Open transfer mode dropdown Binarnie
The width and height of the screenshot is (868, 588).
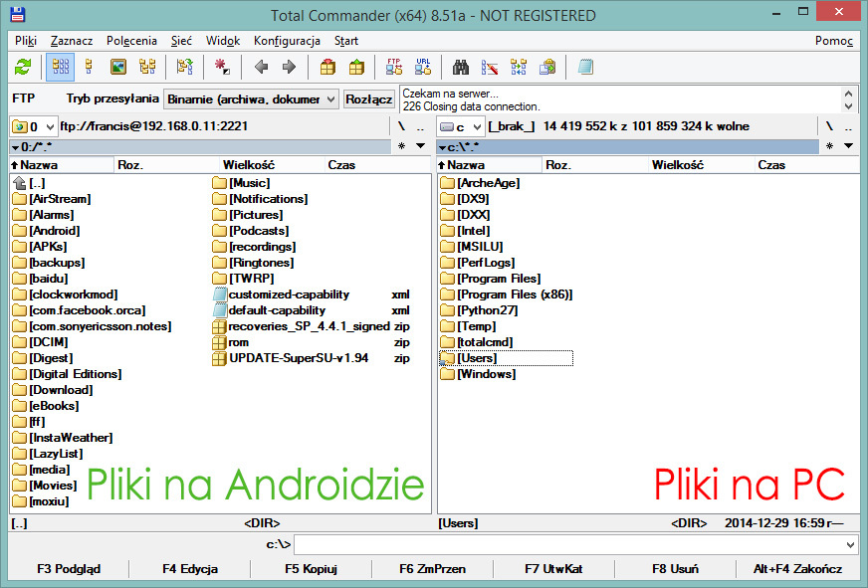pyautogui.click(x=251, y=99)
